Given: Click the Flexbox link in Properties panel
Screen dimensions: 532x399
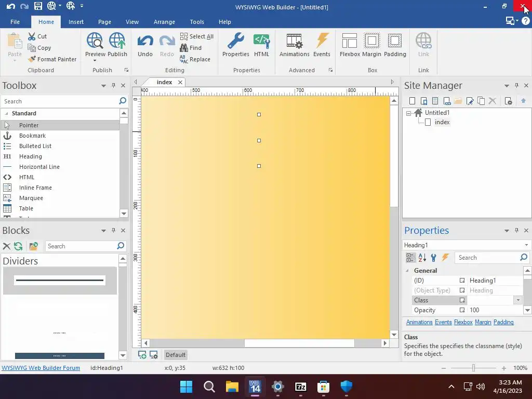Looking at the screenshot, I should pyautogui.click(x=463, y=322).
